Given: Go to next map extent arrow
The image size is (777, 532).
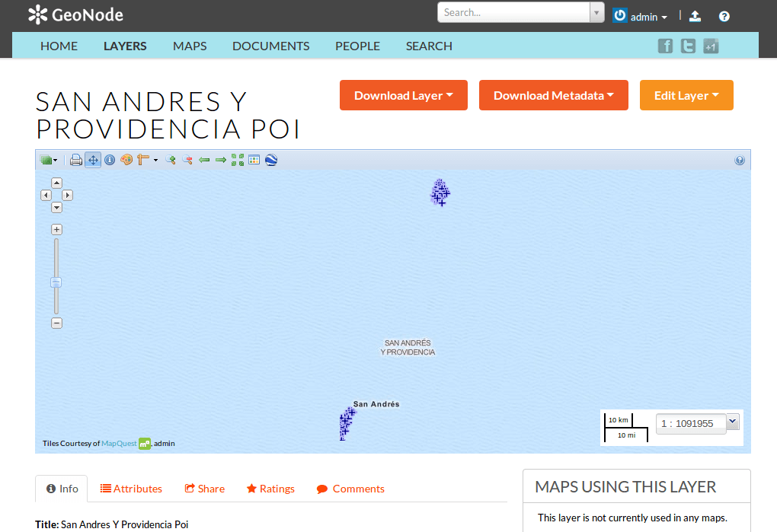Looking at the screenshot, I should click(221, 160).
